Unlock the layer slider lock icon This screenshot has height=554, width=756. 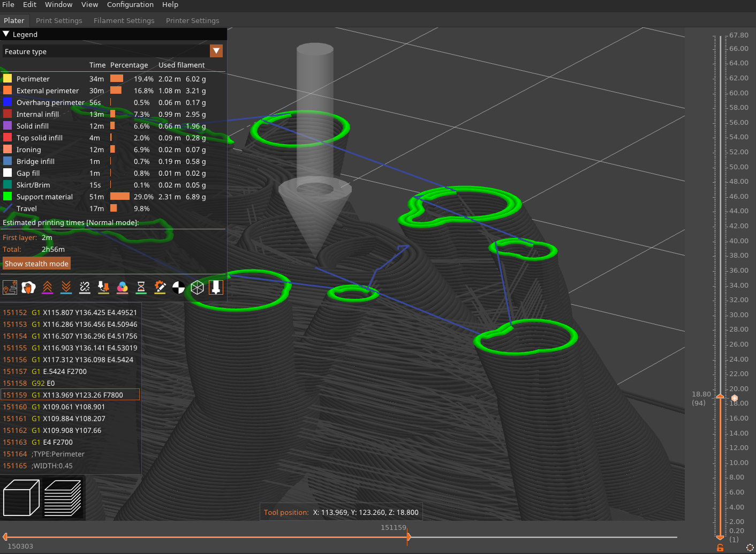[720, 548]
